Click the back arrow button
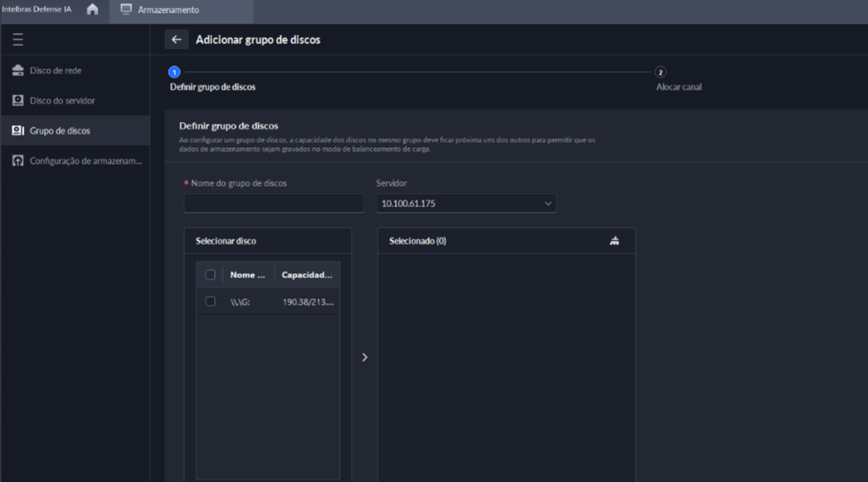This screenshot has height=482, width=868. click(176, 39)
